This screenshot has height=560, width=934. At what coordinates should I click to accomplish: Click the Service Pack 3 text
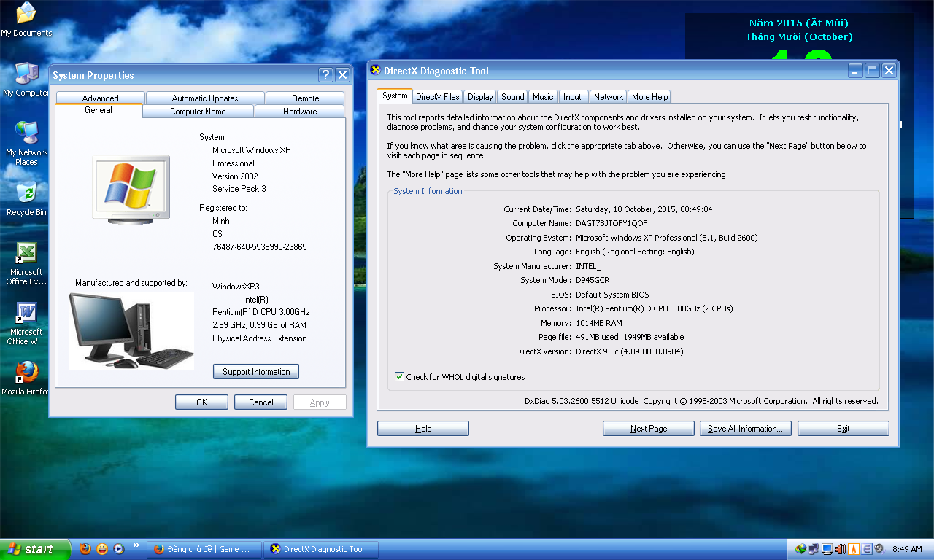(x=239, y=189)
